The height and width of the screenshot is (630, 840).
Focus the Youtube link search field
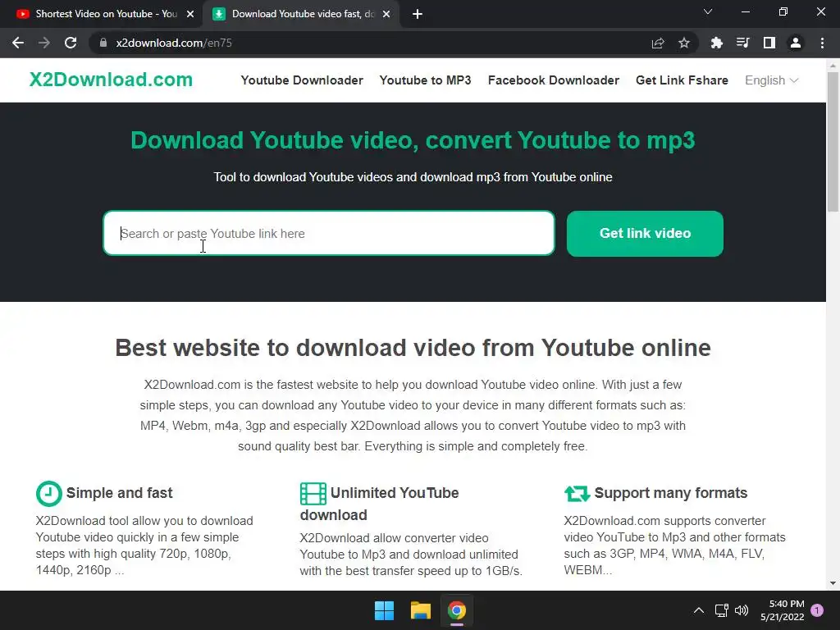[x=329, y=233]
